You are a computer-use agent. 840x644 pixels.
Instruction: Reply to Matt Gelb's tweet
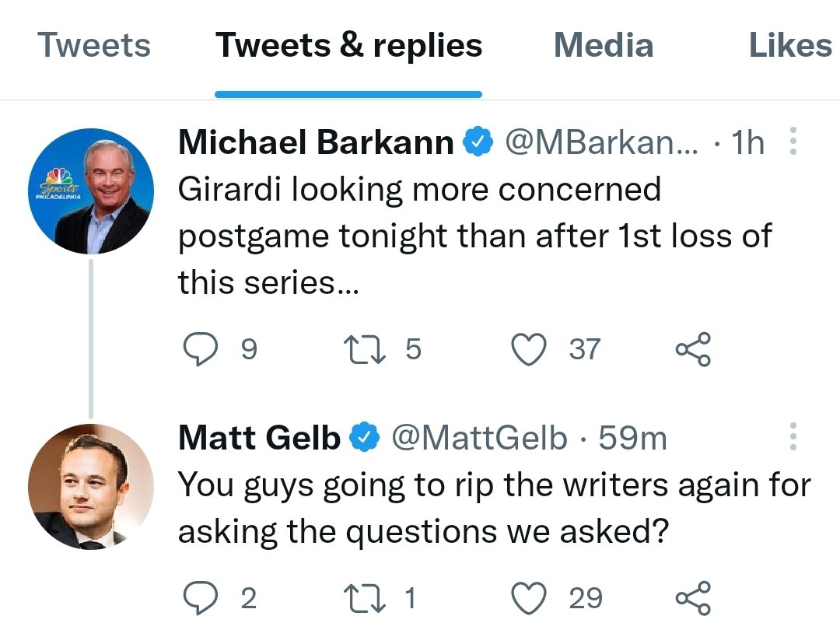point(200,598)
